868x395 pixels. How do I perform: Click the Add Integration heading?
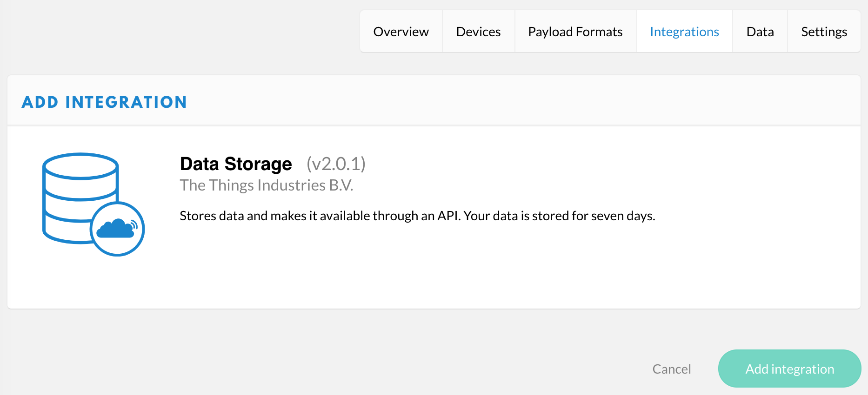[104, 102]
